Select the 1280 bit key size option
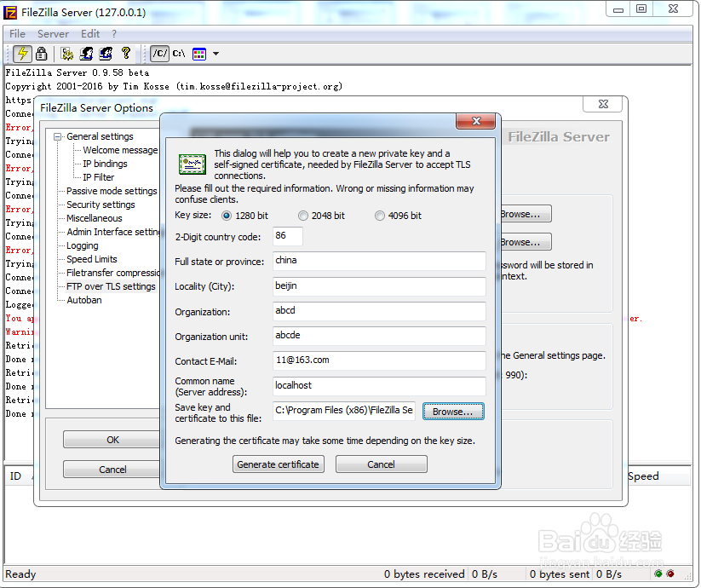Screen dimensions: 701x588 226,215
